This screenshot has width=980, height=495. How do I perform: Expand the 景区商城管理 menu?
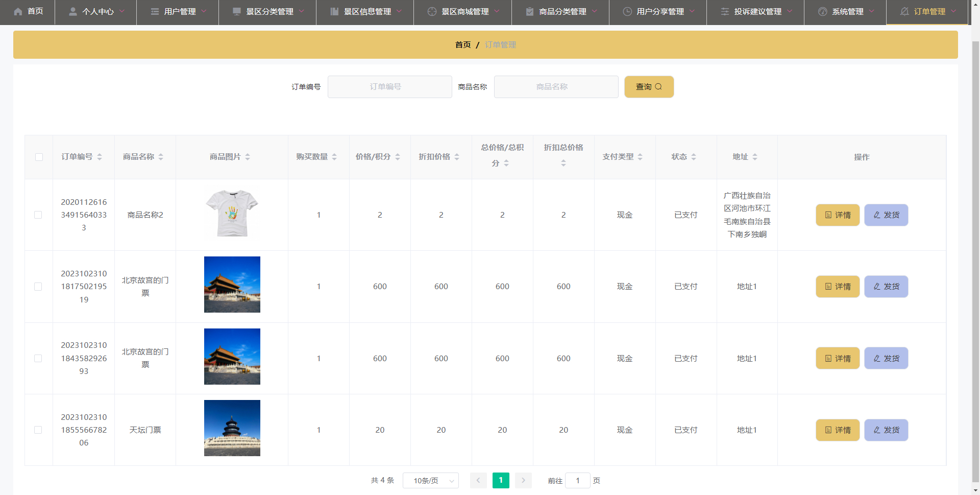coord(462,11)
